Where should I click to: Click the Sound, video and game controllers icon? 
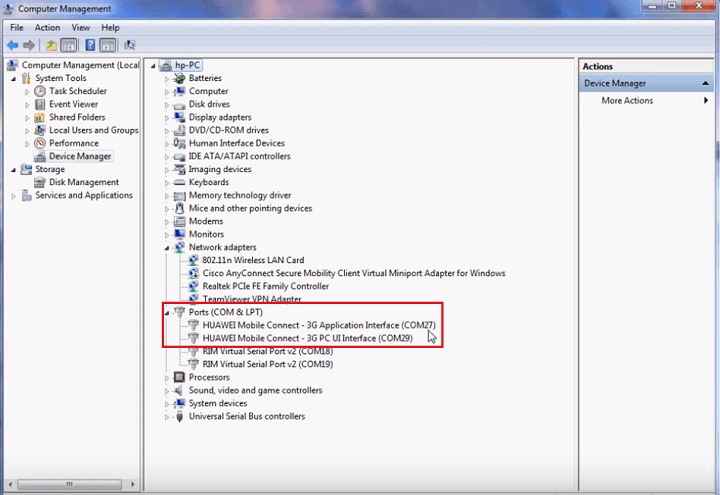(179, 390)
